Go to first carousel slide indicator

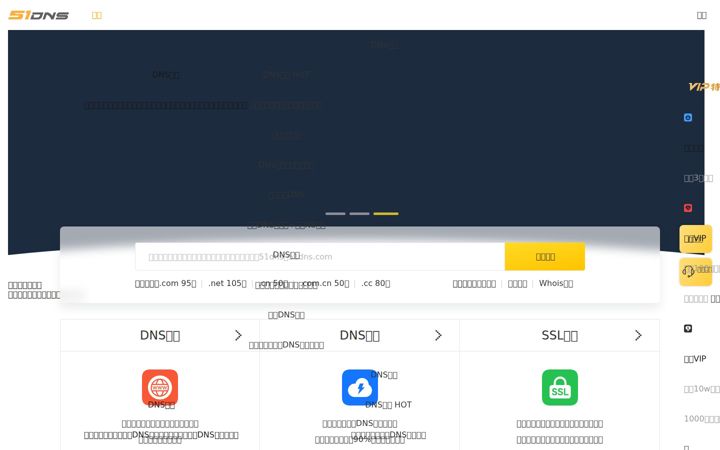[335, 214]
